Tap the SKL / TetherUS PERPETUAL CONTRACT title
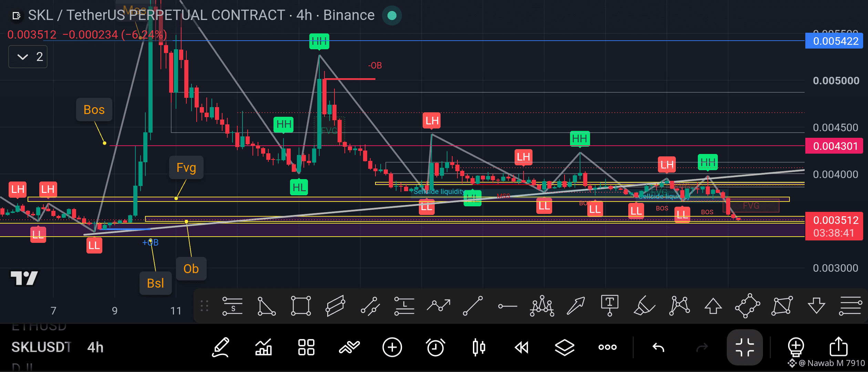 click(x=201, y=15)
